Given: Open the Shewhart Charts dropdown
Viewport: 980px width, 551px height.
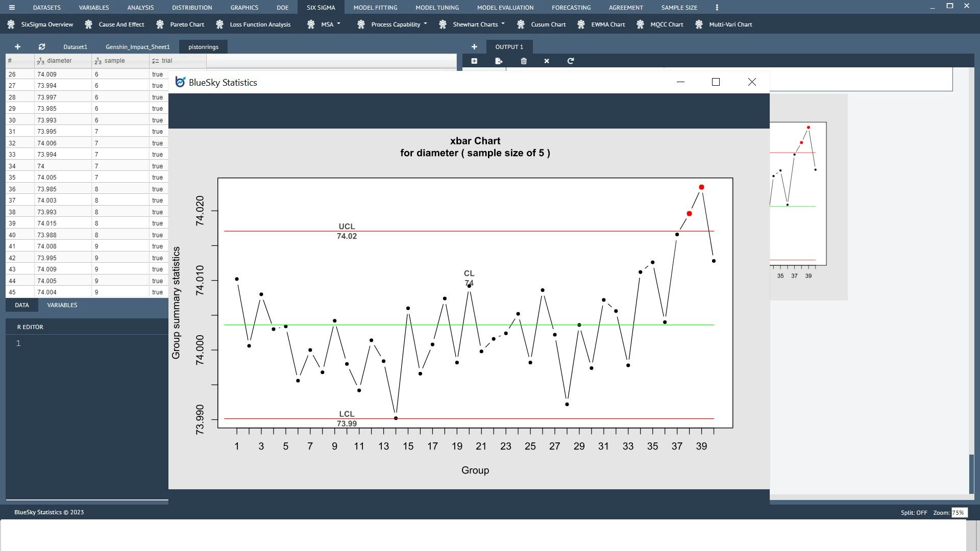Looking at the screenshot, I should pos(476,24).
